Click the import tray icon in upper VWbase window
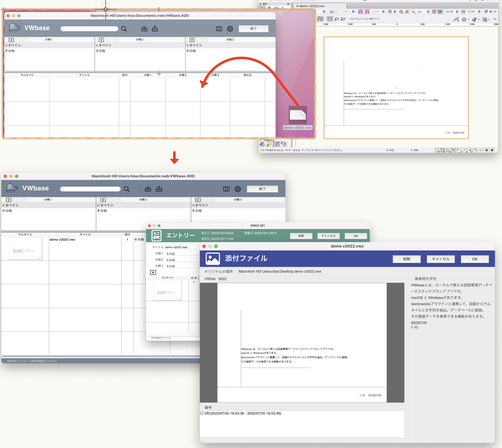Screen dimensions: 502x448 [144, 29]
